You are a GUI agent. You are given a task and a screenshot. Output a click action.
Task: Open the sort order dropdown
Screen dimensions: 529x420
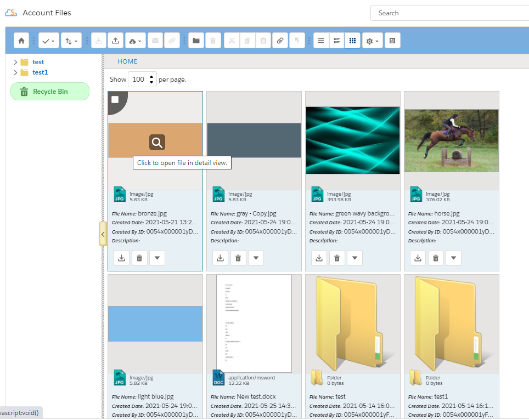click(71, 41)
